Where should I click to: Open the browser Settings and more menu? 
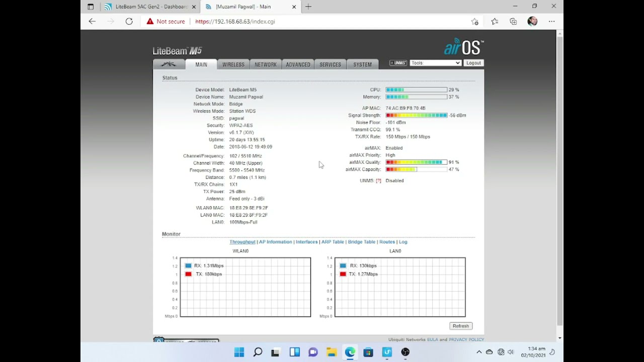(x=551, y=21)
